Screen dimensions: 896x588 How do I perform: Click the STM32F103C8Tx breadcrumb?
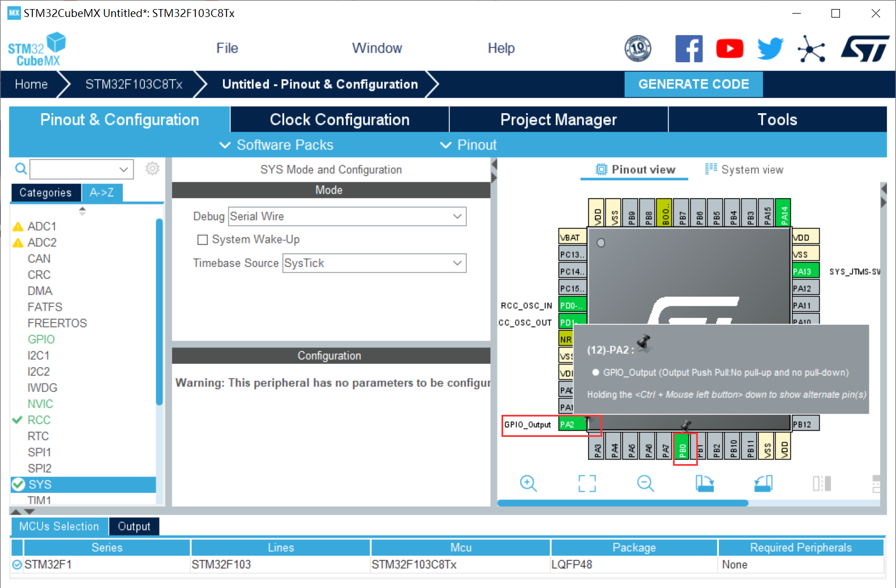click(134, 84)
